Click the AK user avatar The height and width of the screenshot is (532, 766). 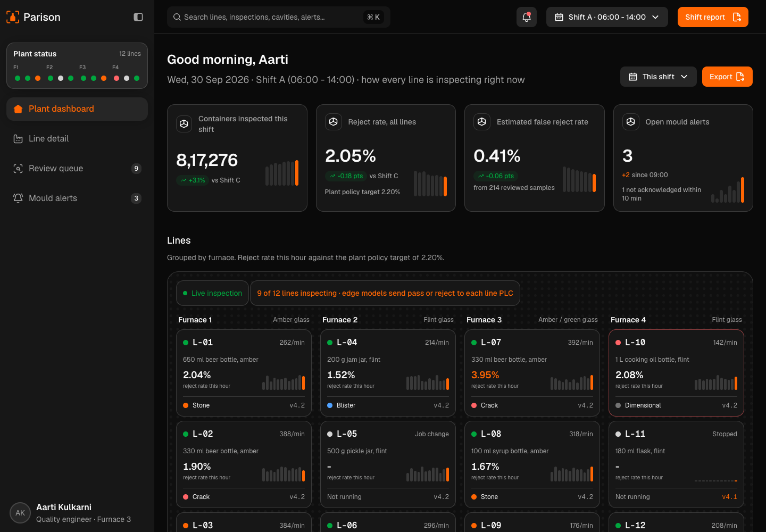(20, 513)
